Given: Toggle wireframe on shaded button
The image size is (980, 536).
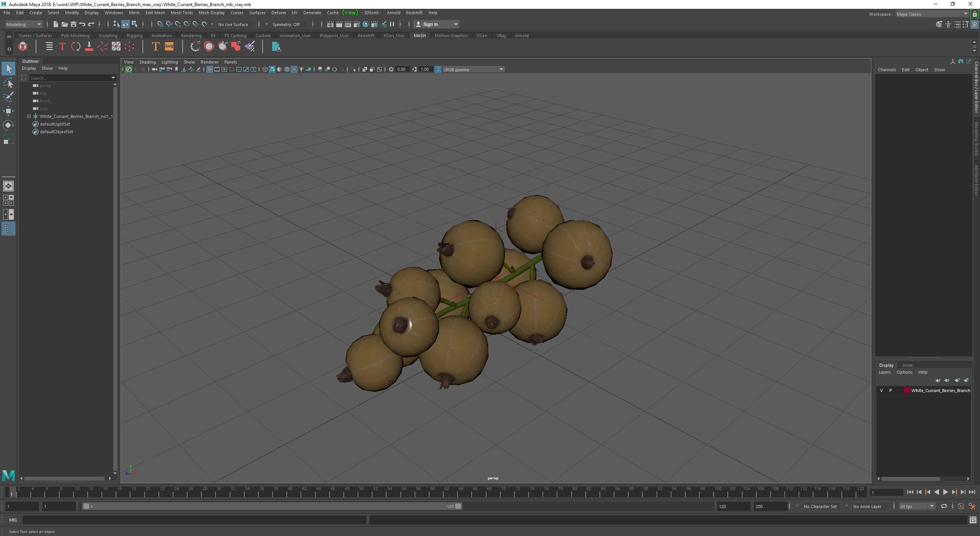Looking at the screenshot, I should click(287, 69).
